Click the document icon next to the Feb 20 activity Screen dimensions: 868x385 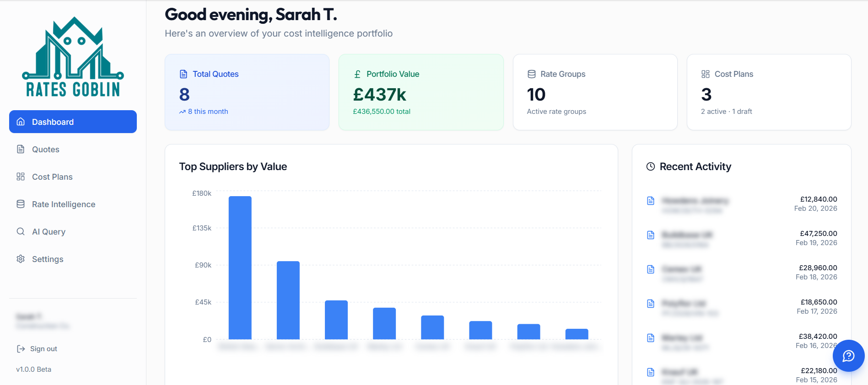pos(651,201)
